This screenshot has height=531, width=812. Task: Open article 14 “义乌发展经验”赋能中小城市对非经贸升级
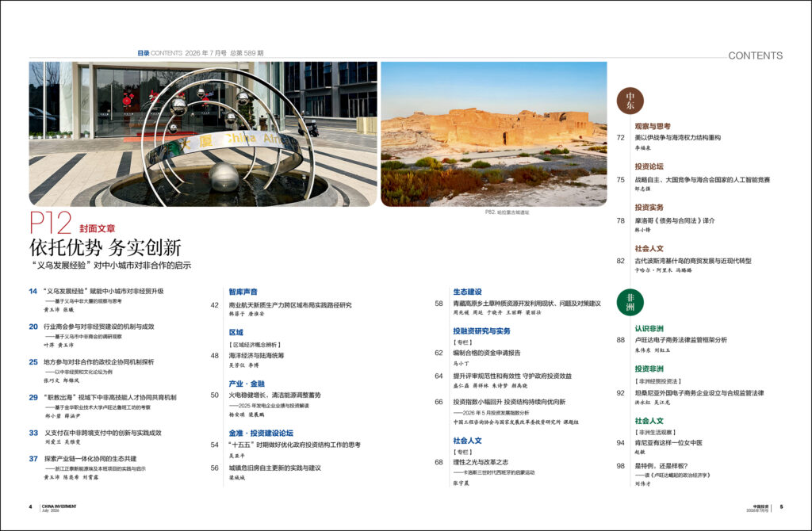[104, 292]
